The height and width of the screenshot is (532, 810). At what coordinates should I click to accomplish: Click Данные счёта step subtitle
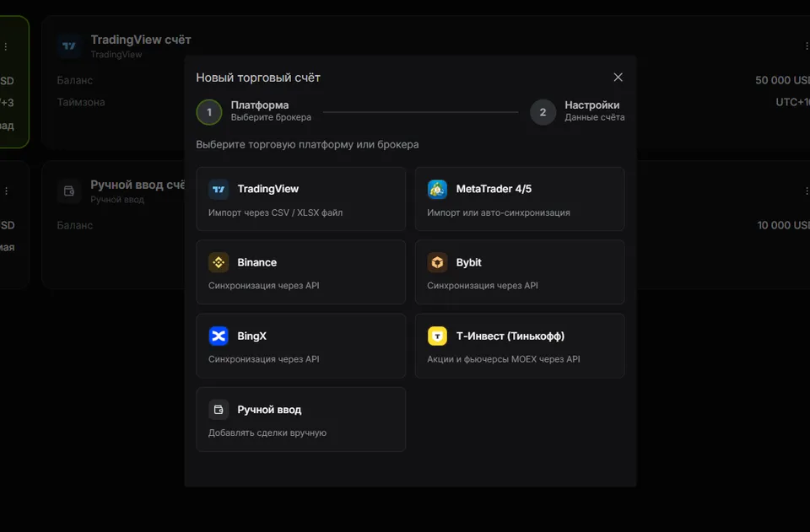(595, 117)
